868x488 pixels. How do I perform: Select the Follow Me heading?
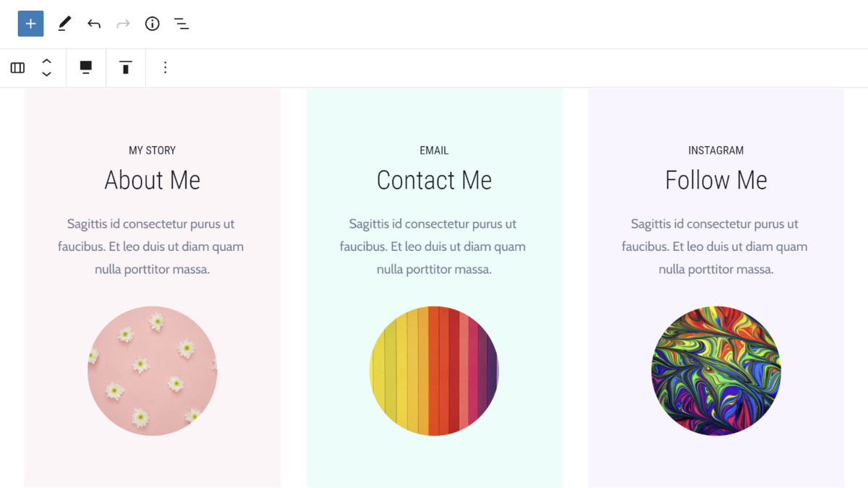716,180
